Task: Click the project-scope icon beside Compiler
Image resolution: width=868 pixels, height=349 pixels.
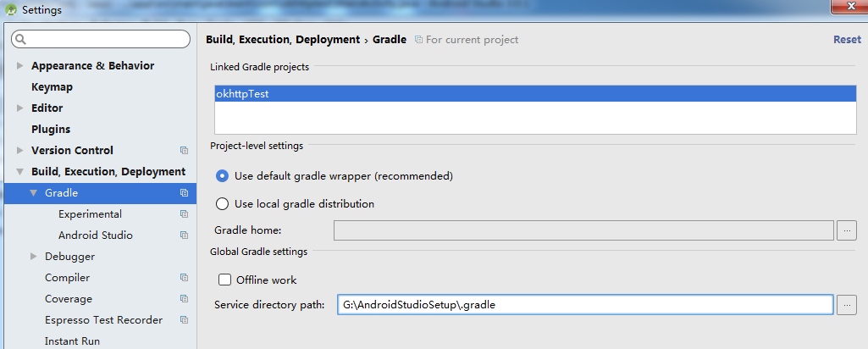Action: click(184, 278)
